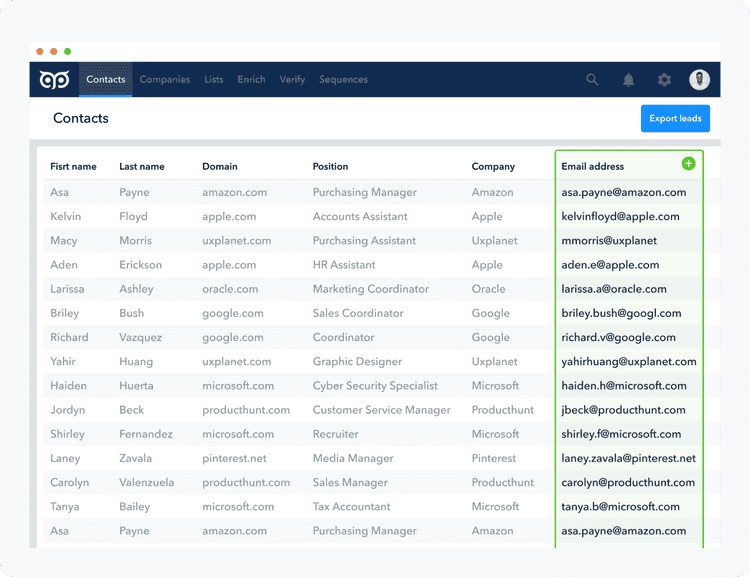Click domain oracle.com
Screen dimensions: 750x577
tap(230, 289)
